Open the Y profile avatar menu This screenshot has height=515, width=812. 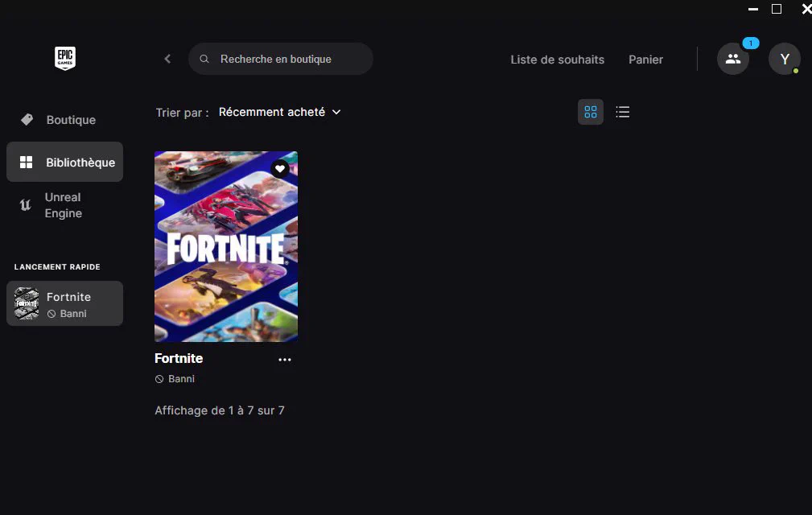click(785, 59)
